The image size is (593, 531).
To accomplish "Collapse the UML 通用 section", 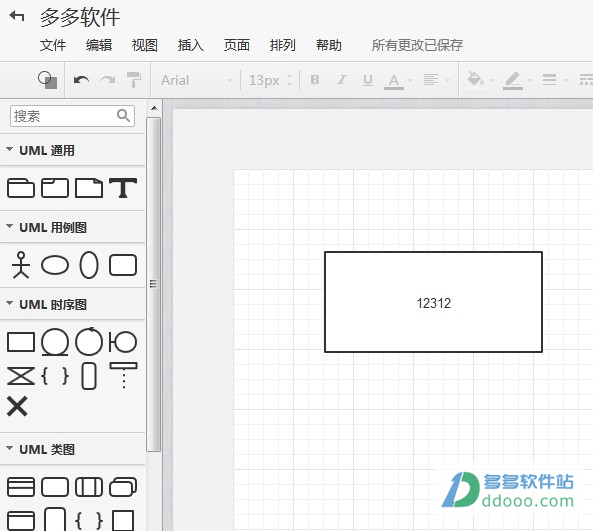I will (x=72, y=150).
